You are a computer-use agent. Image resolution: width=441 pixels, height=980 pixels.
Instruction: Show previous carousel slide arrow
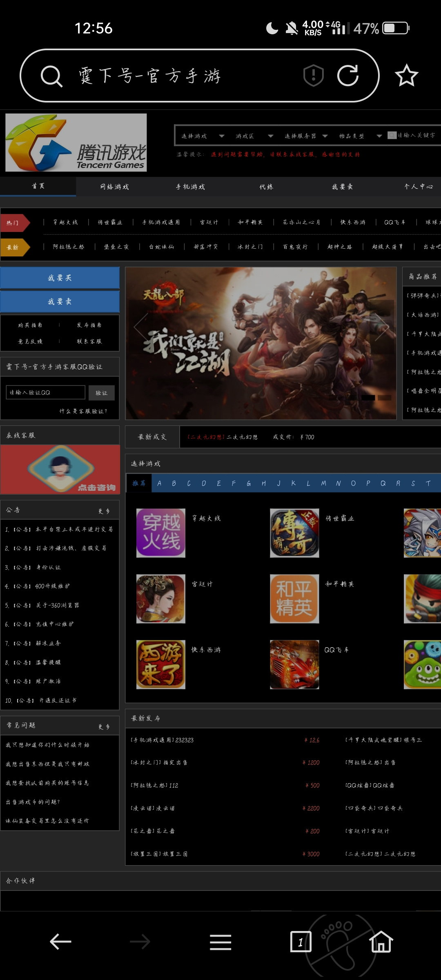(140, 327)
